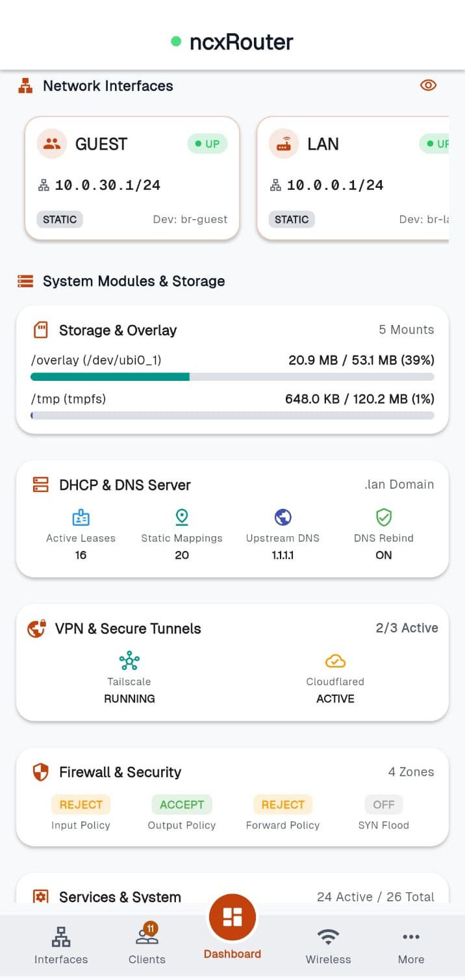Screen dimensions: 465x980
Task: Click the LAN IP address network icon
Action: click(275, 185)
